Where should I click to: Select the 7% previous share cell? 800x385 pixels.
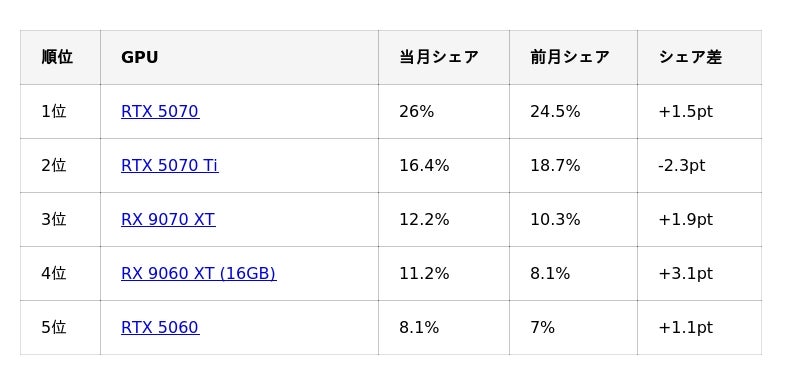pos(573,327)
